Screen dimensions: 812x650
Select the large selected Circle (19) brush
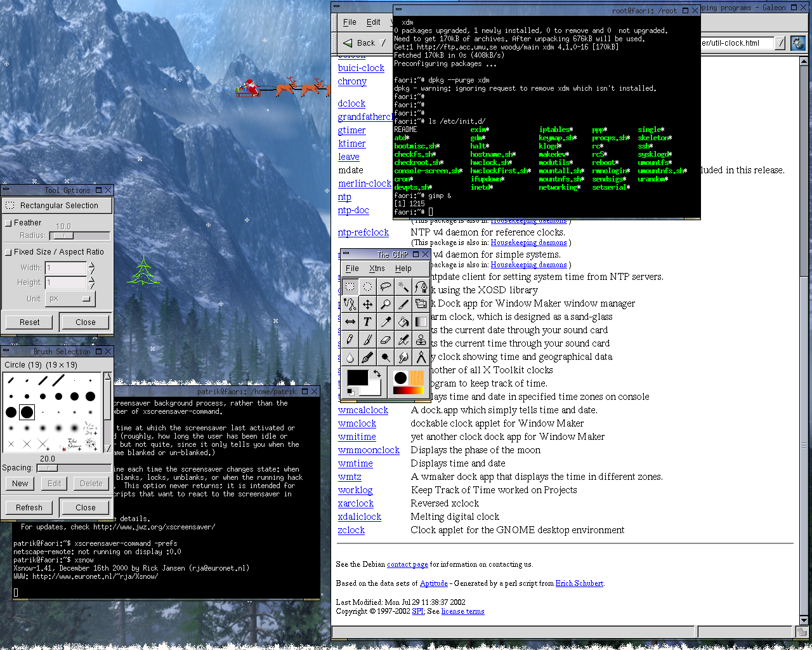pos(27,412)
